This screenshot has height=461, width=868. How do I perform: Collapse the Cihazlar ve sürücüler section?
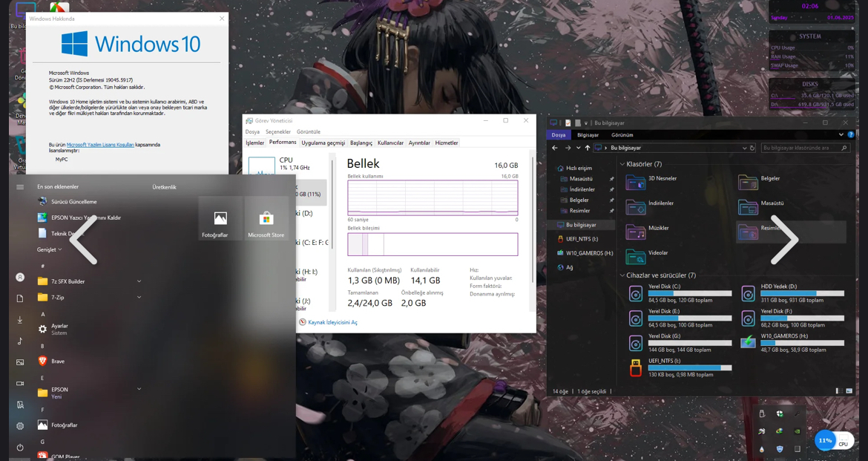622,275
